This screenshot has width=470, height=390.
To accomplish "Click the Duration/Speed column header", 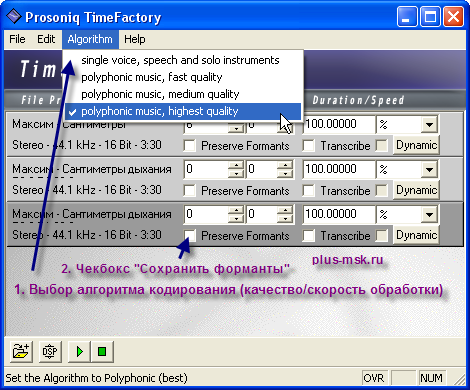I will (358, 100).
